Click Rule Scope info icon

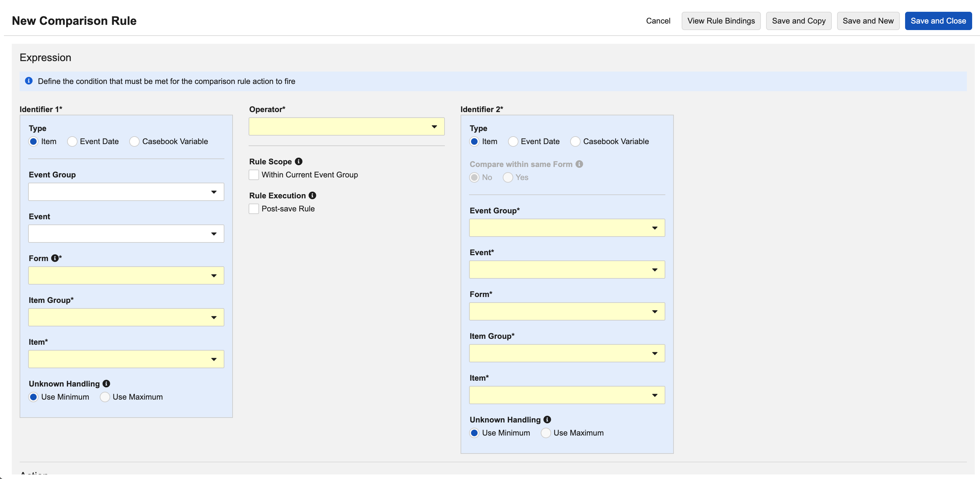coord(299,161)
